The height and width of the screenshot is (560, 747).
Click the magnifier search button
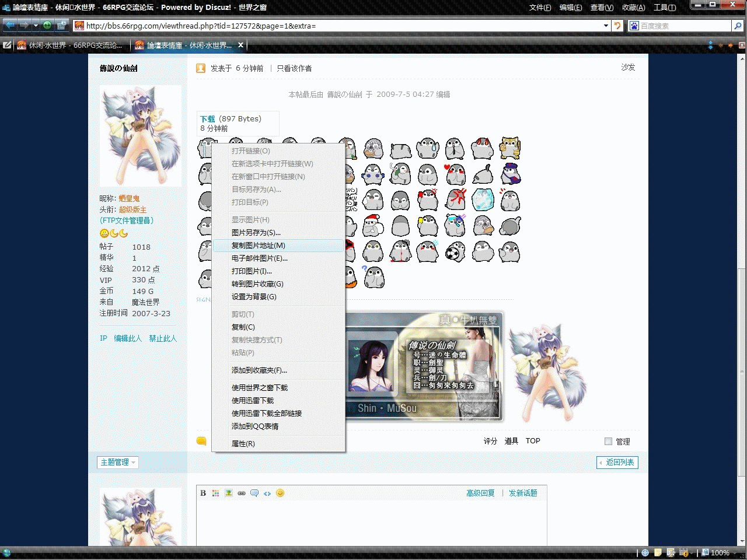[x=738, y=26]
